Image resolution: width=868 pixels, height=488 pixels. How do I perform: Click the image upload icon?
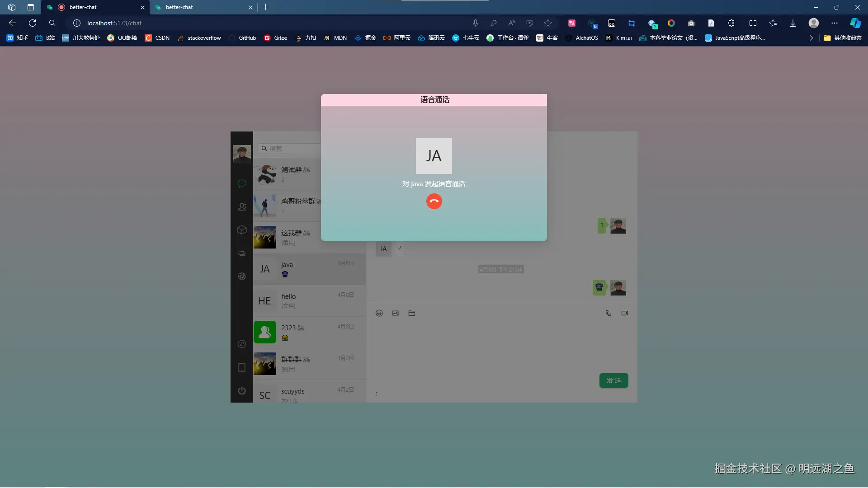click(395, 313)
